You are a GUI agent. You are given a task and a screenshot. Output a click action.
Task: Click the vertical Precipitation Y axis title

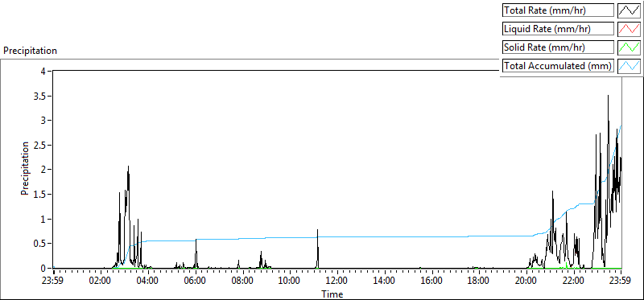(x=25, y=168)
